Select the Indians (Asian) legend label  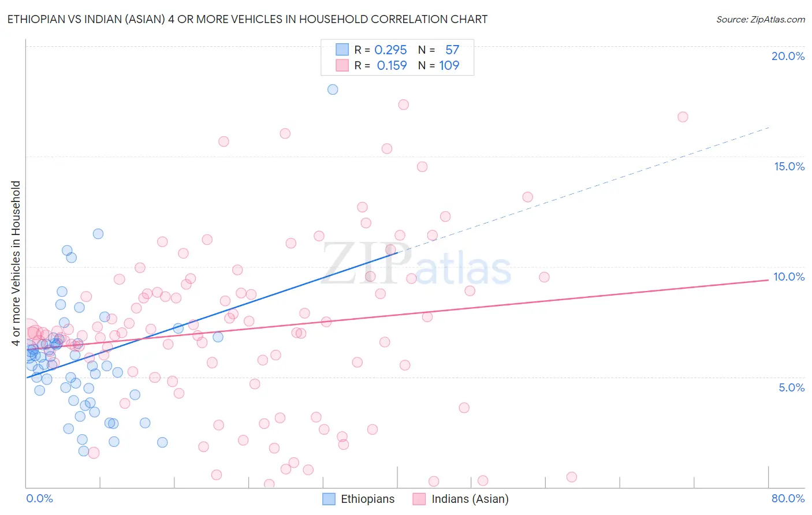click(x=470, y=499)
